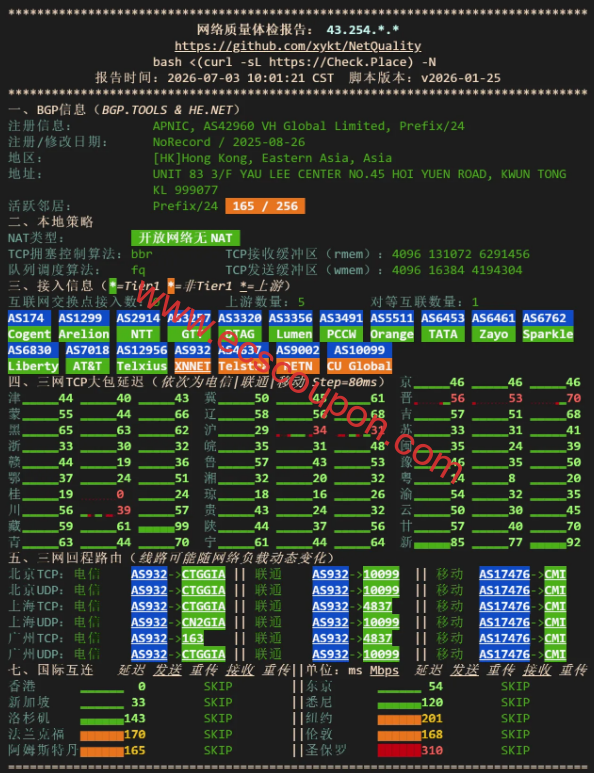The height and width of the screenshot is (773, 594).
Task: Click the 藏 mobile latency value 99
Action: [182, 527]
